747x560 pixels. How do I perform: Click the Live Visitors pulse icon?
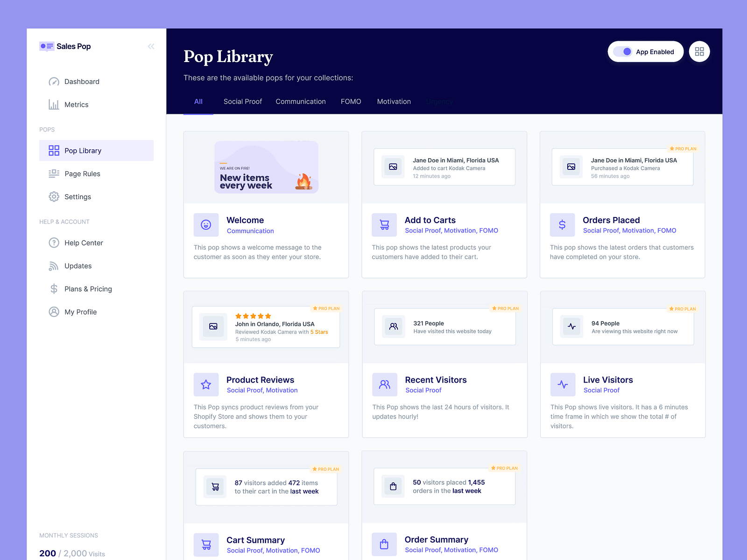563,385
